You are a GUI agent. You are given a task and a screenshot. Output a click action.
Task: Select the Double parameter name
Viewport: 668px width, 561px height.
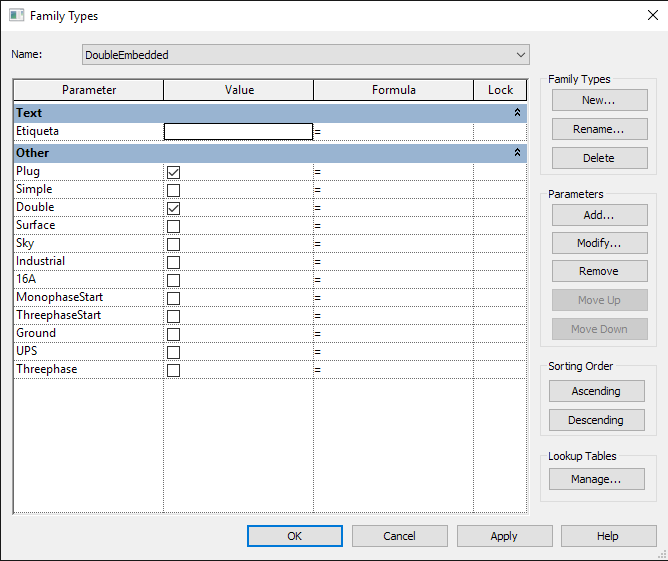point(35,207)
